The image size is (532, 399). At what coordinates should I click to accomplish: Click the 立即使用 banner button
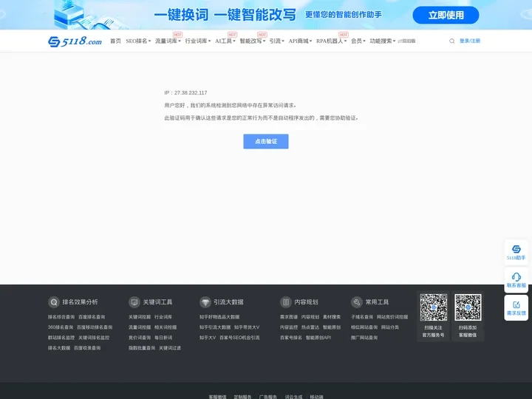tap(446, 15)
